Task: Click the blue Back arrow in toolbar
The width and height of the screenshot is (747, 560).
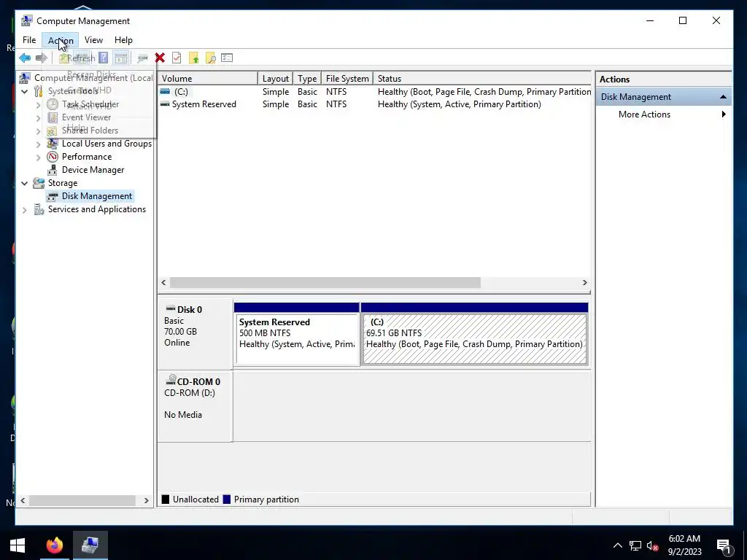Action: (x=25, y=58)
